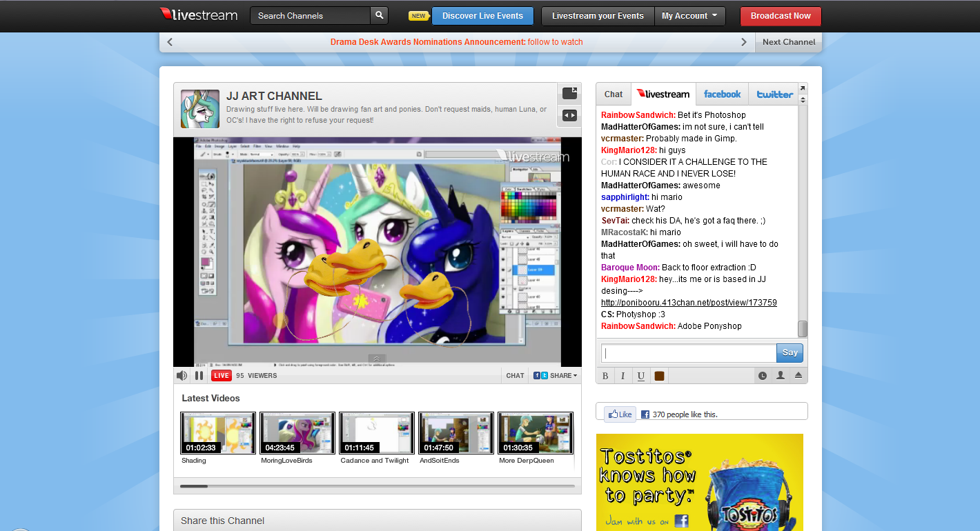Go to previous announcement with left arrow
The width and height of the screenshot is (980, 531).
170,42
